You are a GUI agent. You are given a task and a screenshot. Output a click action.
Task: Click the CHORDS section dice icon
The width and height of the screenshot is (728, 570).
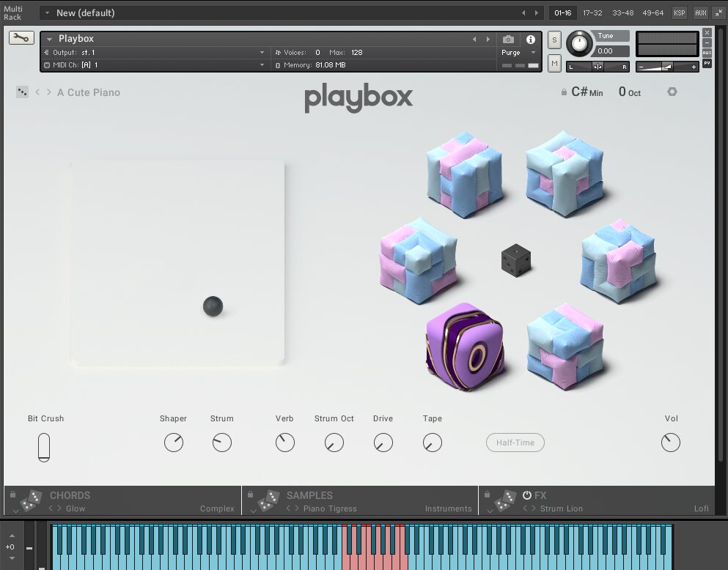point(30,500)
